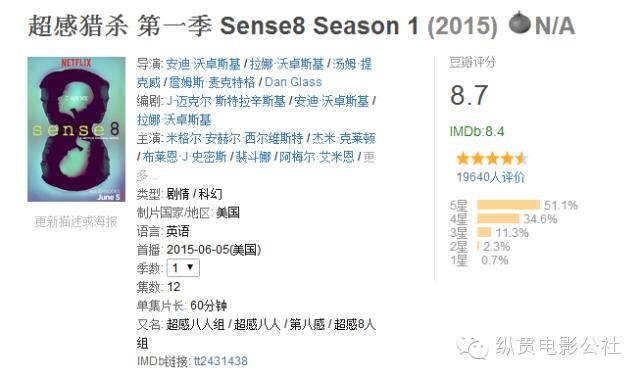Open director link Dan Glass
The width and height of the screenshot is (640, 378).
293,82
